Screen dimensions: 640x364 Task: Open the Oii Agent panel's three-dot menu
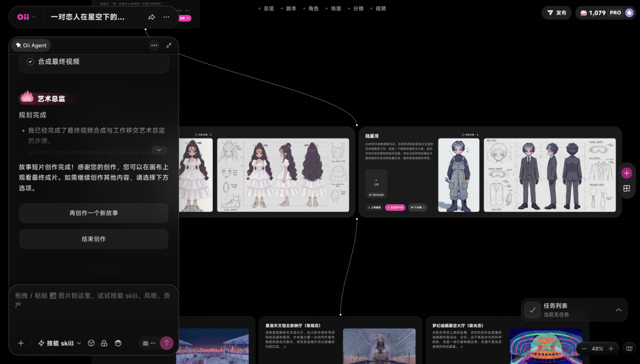pos(154,45)
